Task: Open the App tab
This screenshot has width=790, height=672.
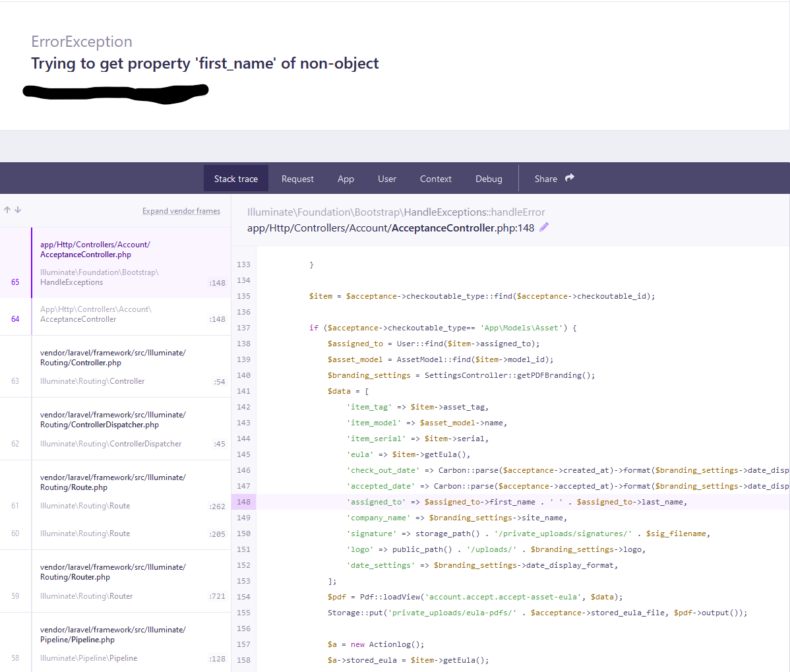Action: [x=346, y=179]
